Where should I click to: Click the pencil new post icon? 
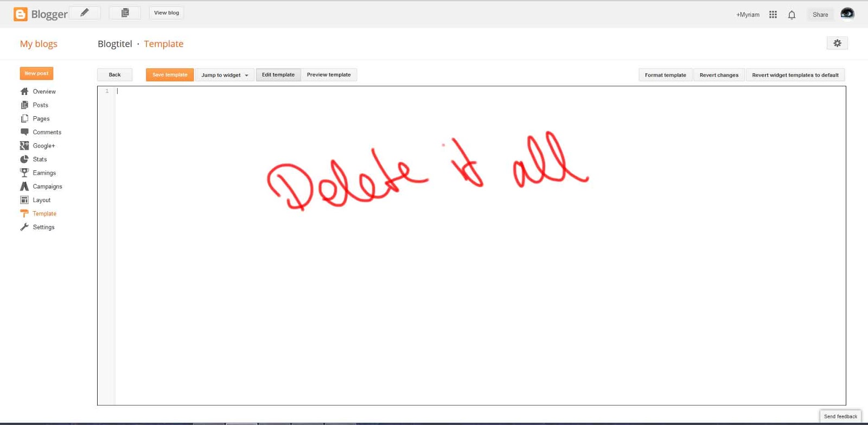(x=85, y=12)
